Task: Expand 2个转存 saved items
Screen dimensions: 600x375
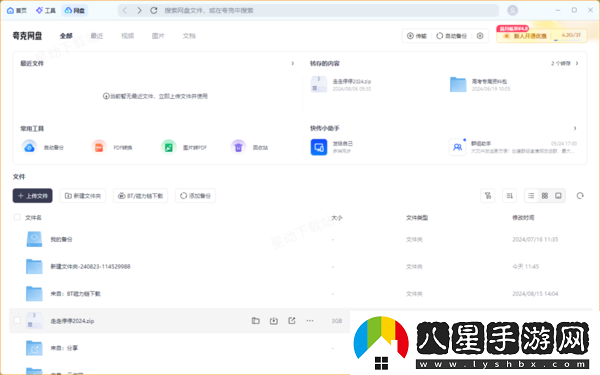Action: point(565,63)
